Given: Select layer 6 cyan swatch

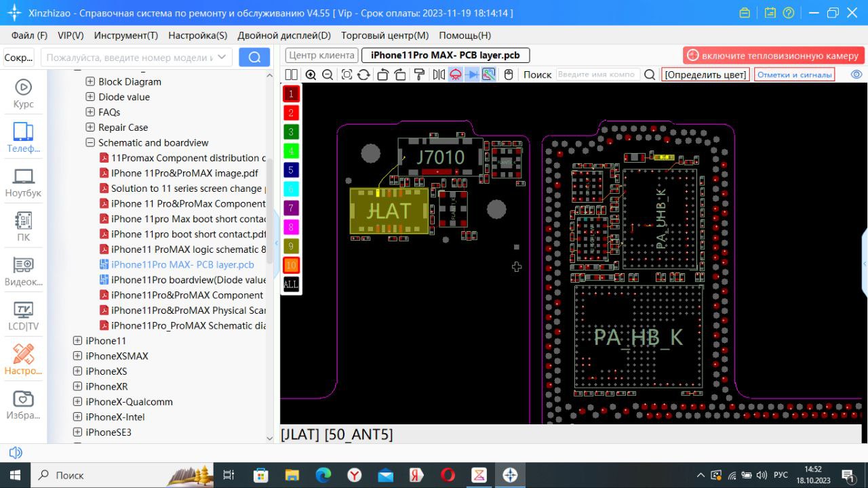Looking at the screenshot, I should pos(291,189).
